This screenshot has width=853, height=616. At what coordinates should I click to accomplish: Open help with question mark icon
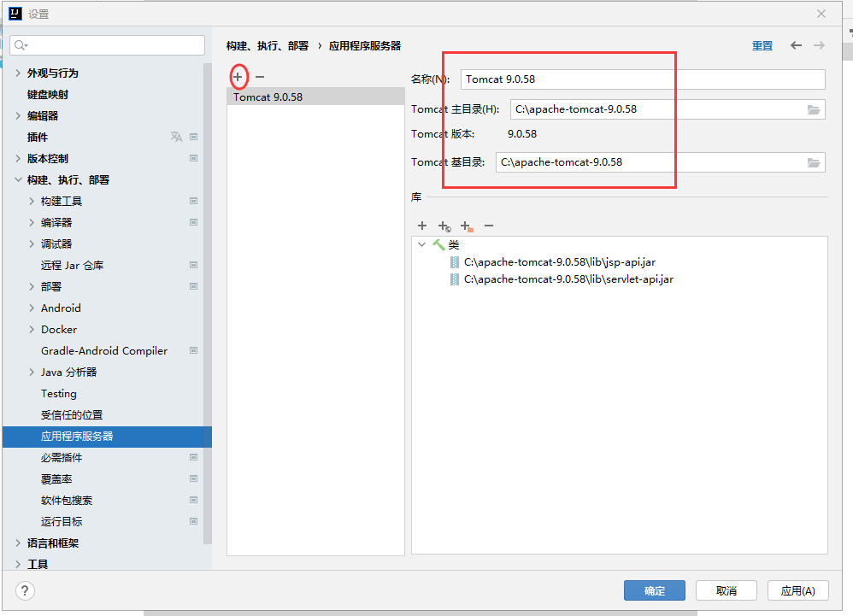[26, 590]
